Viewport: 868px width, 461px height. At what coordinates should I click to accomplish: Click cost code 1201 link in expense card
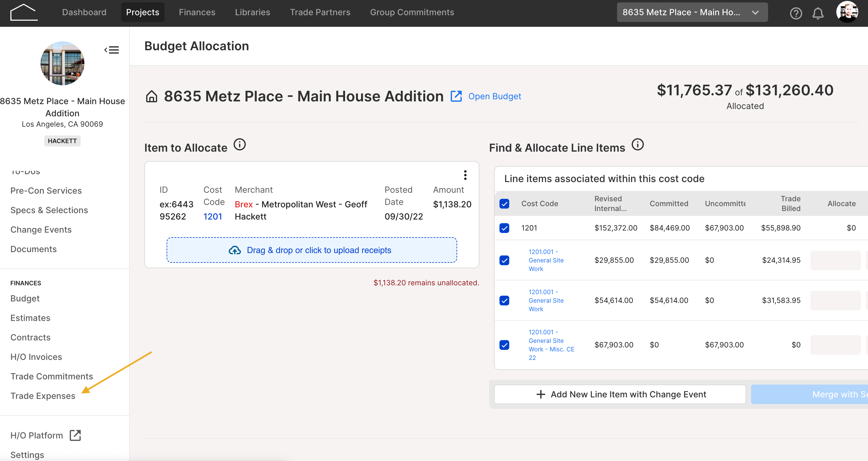coord(213,216)
